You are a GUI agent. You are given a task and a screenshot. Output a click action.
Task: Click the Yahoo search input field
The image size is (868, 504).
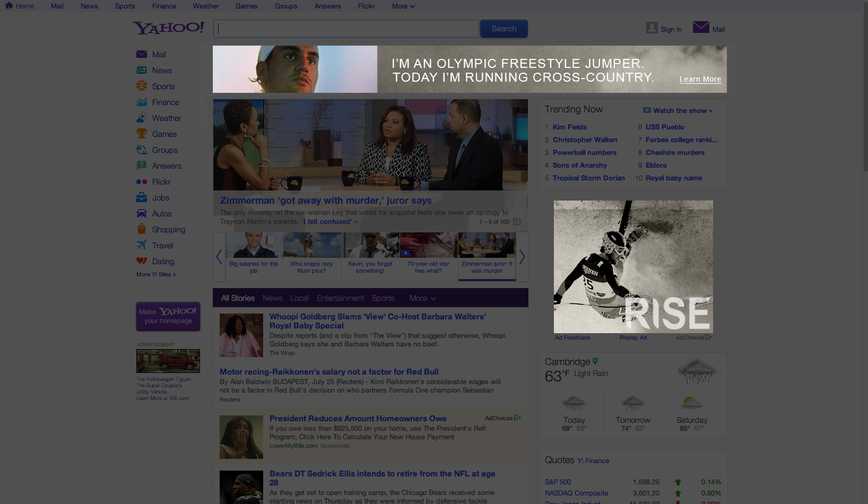coord(346,29)
